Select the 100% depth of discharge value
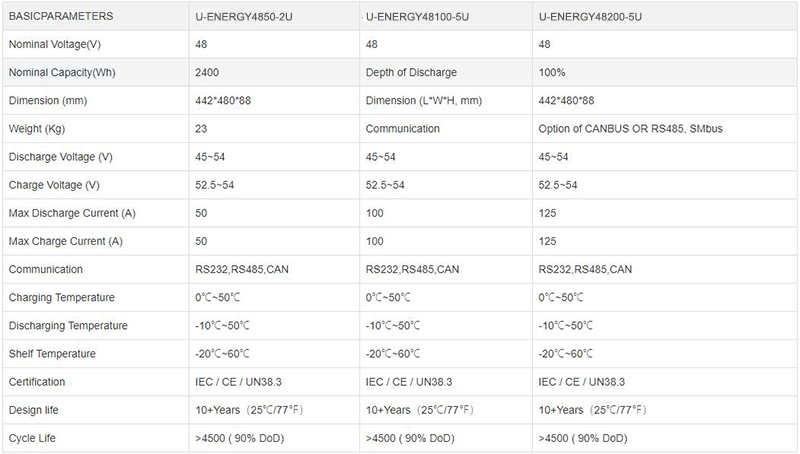Screen dimensions: 800x454 (x=552, y=72)
